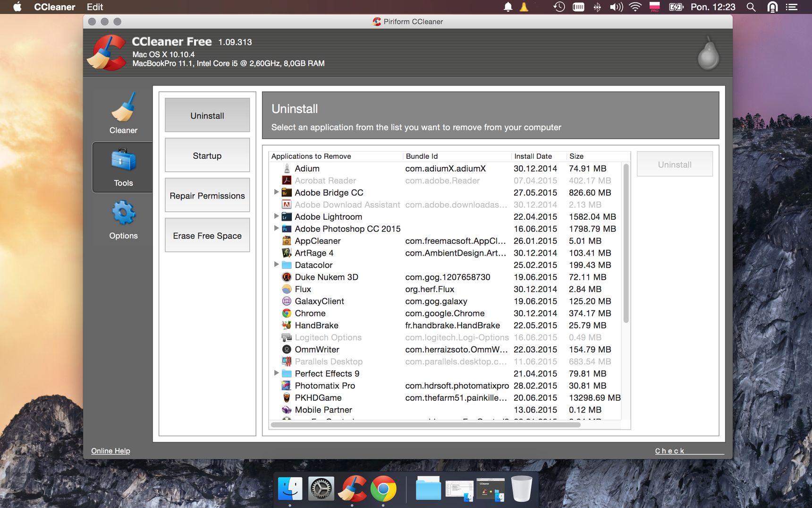Viewport: 812px width, 508px height.
Task: Sort by the Applications to Remove column
Action: coord(336,156)
